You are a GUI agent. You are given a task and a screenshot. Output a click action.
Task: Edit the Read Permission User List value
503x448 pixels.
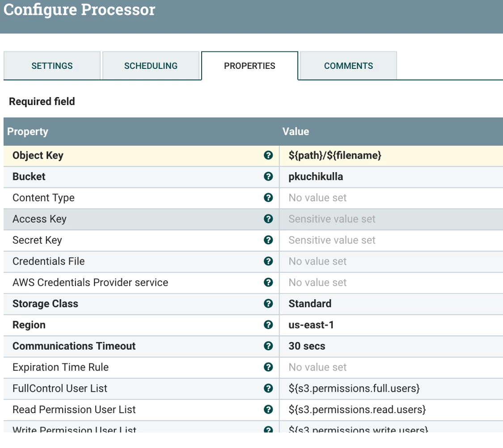(x=391, y=410)
